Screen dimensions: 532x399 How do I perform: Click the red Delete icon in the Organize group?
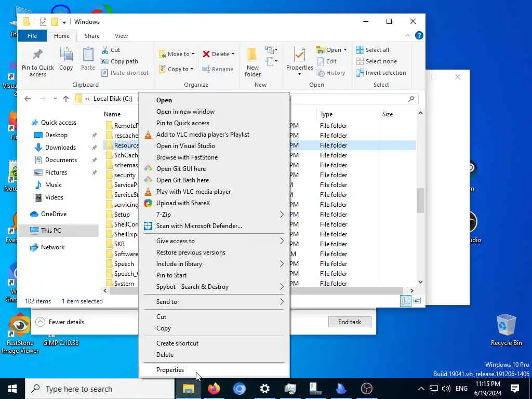(206, 54)
